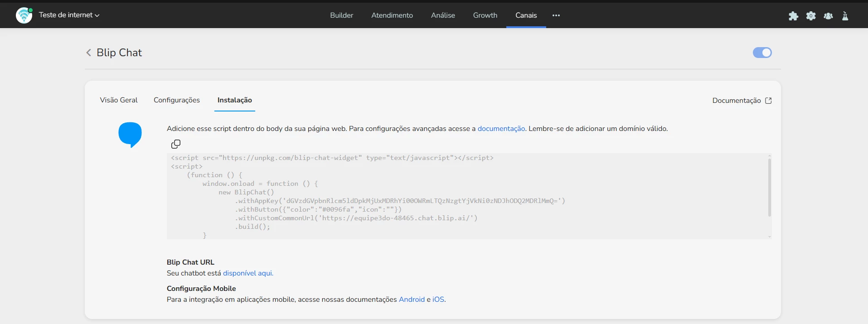Open the team members icon

pos(828,16)
